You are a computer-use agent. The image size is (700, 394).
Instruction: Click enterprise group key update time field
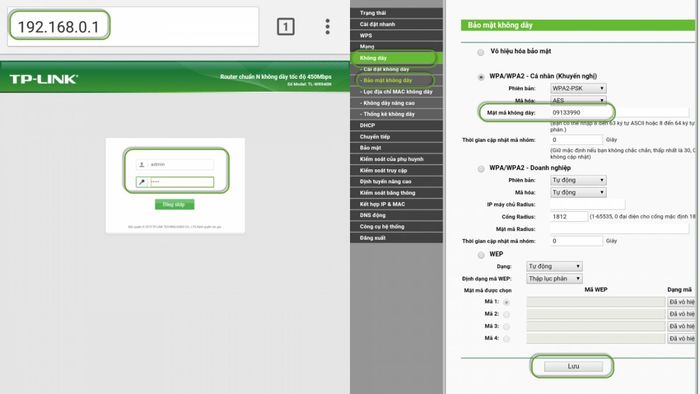[576, 241]
